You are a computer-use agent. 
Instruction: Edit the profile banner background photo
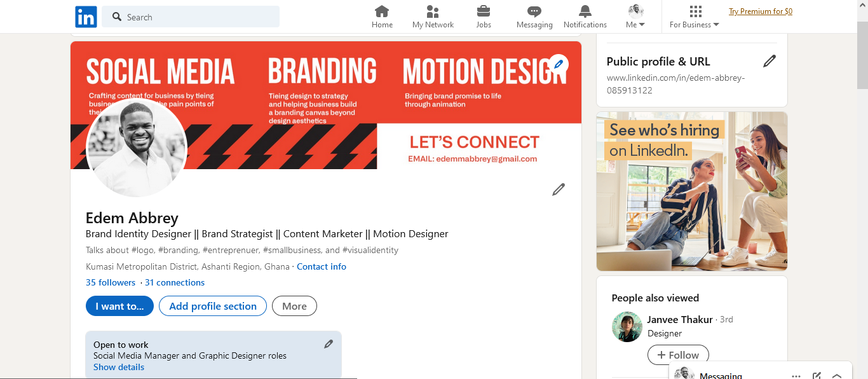click(x=559, y=64)
